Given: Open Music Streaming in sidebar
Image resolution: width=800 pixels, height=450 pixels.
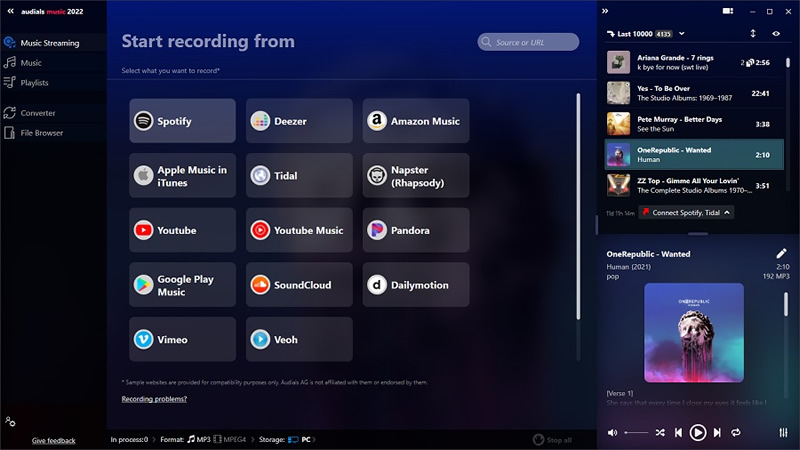Looking at the screenshot, I should (53, 43).
